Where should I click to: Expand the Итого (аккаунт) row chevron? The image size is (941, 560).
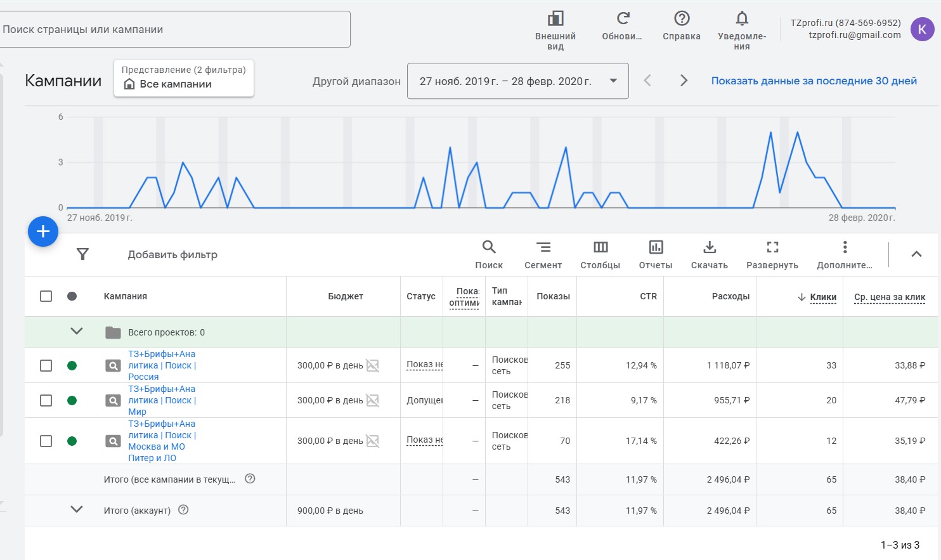(77, 509)
